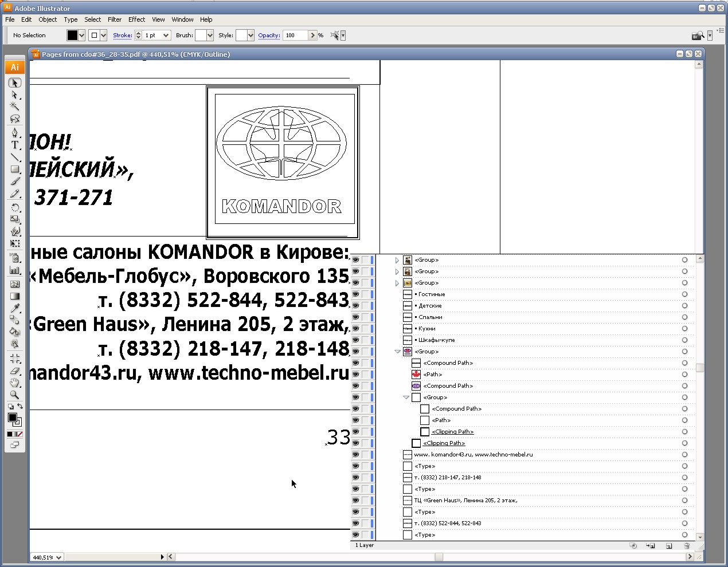Choose the Lasso tool
The width and height of the screenshot is (728, 567).
pyautogui.click(x=15, y=119)
